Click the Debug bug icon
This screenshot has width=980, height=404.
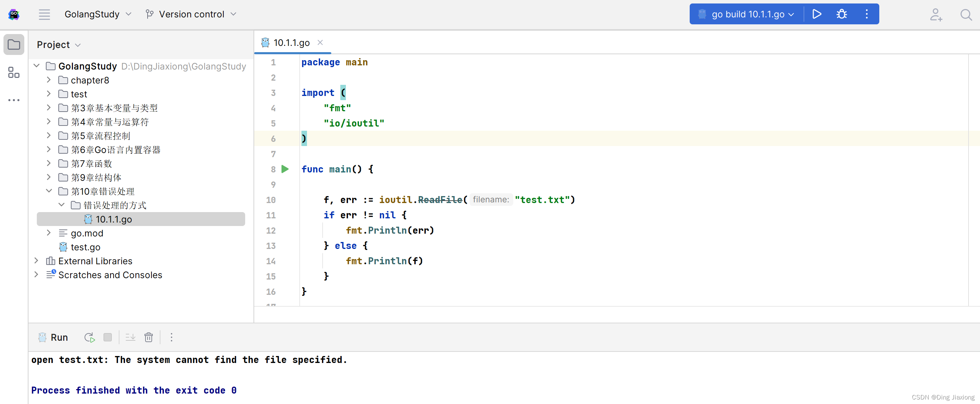(841, 14)
